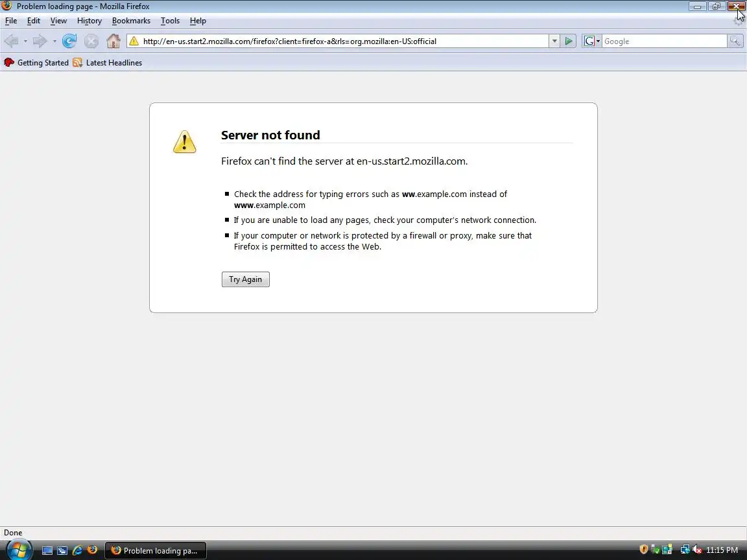The width and height of the screenshot is (747, 560).
Task: Stop loading the page
Action: pos(91,41)
